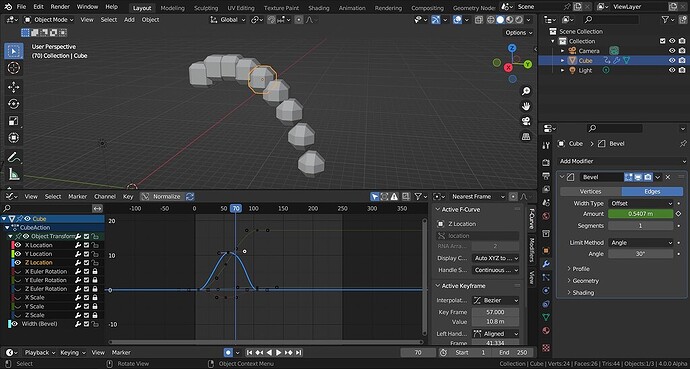Activate the Scale tool

coord(14,121)
